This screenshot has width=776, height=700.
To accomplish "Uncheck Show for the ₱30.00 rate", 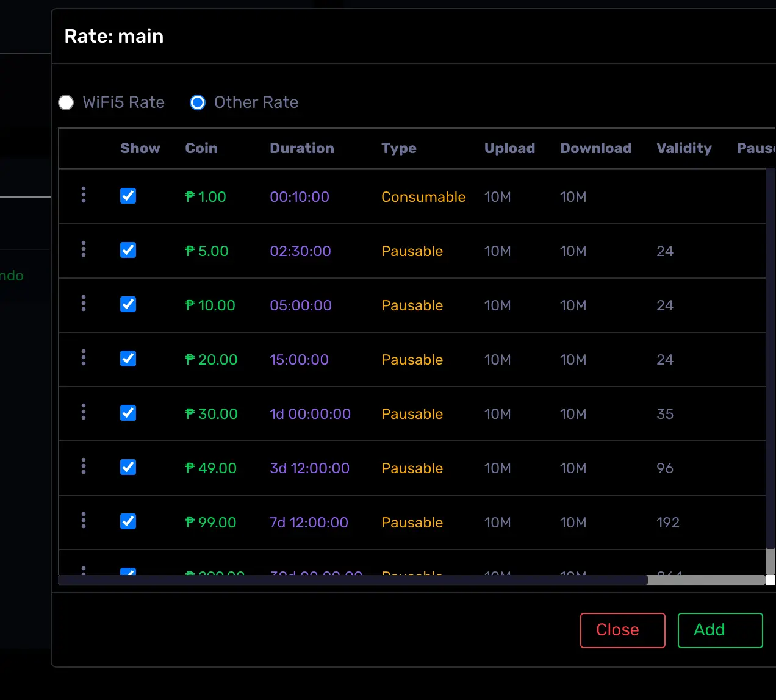I will click(x=128, y=413).
